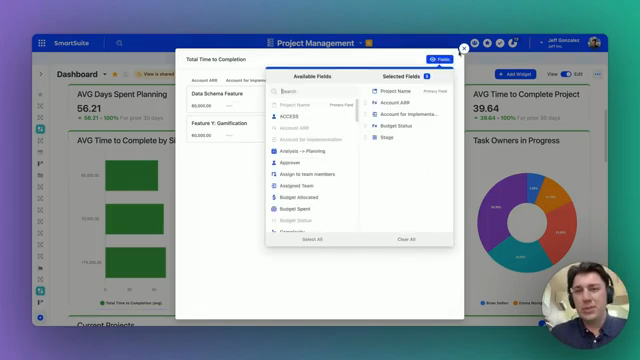Click the blue plus icon at sidebar bottom
The image size is (640, 360).
click(x=40, y=318)
